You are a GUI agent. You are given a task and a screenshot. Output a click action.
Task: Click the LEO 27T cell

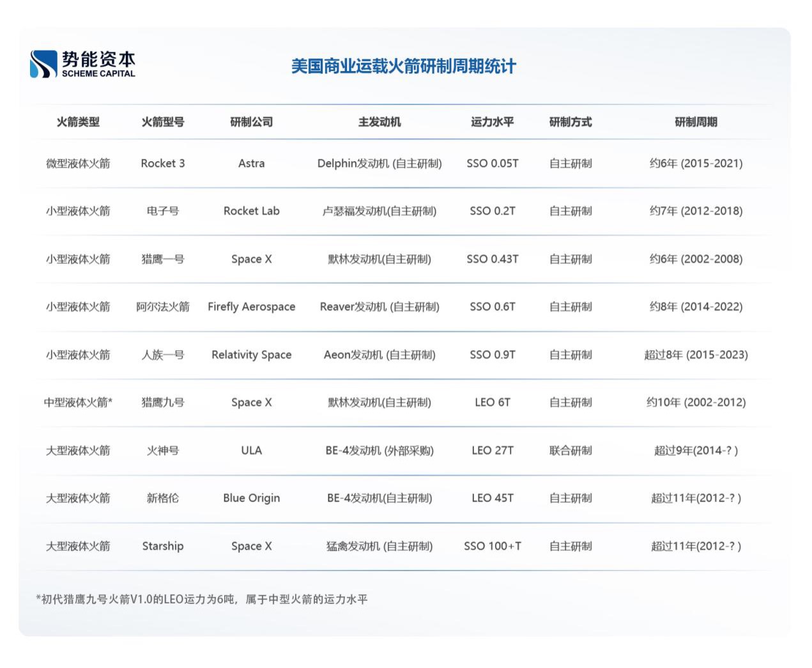[x=493, y=451]
